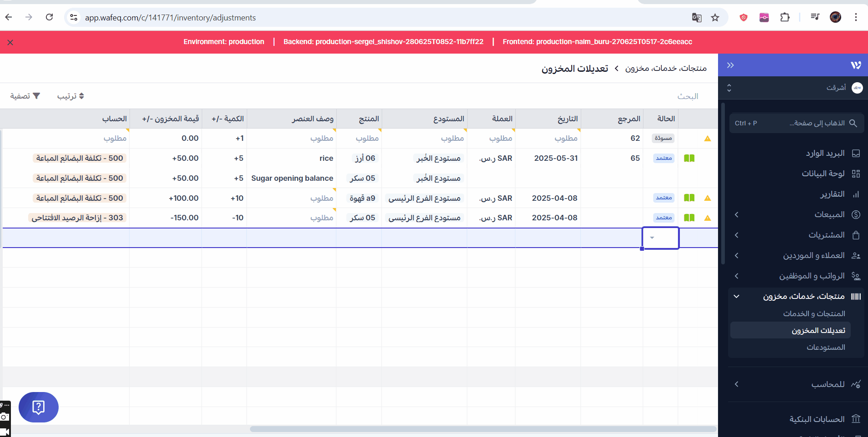Collapse the sidebar with double-arrow icon
The width and height of the screenshot is (868, 437).
click(x=730, y=65)
